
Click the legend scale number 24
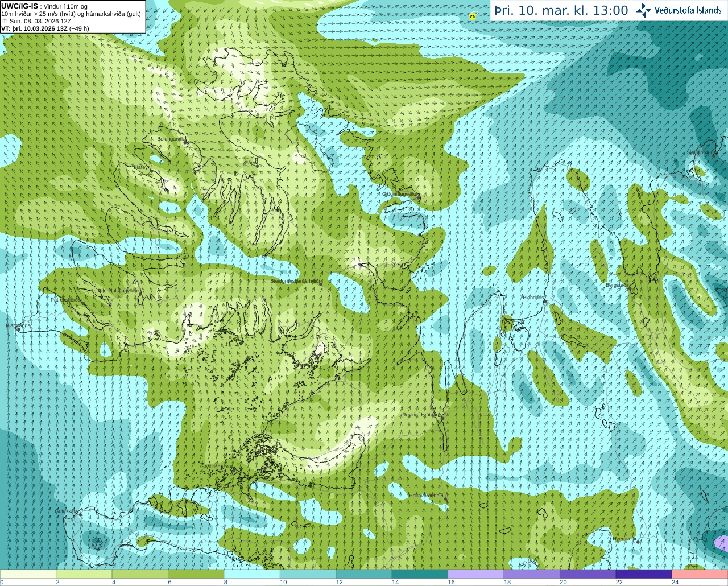(675, 582)
